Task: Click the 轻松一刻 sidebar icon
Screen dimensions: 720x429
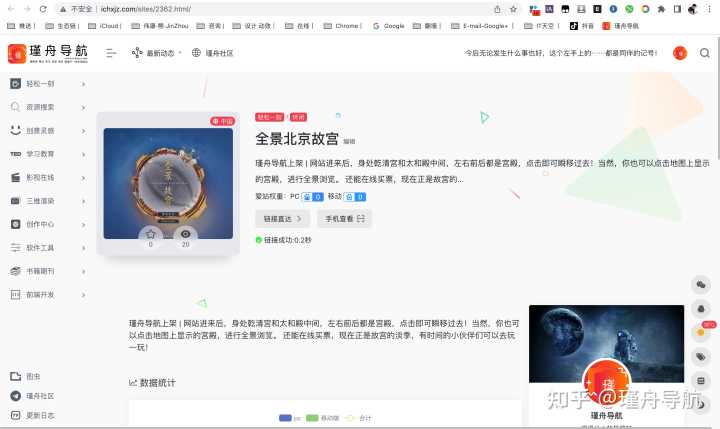Action: point(16,84)
